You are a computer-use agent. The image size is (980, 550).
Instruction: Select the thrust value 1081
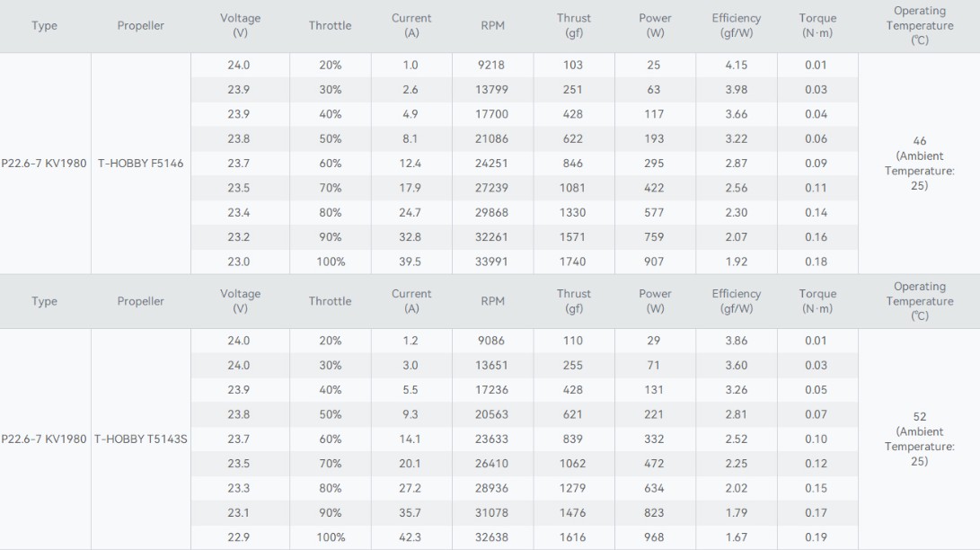click(x=573, y=188)
